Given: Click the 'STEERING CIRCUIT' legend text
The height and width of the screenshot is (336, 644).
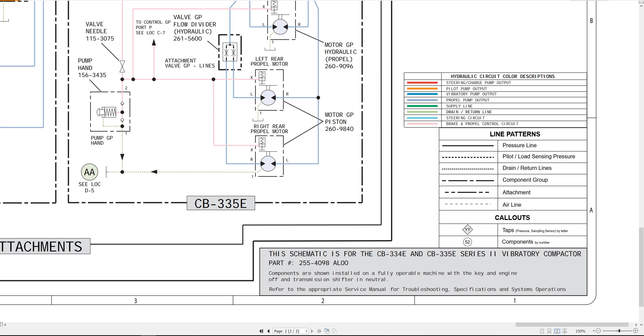Looking at the screenshot, I should (x=465, y=118).
